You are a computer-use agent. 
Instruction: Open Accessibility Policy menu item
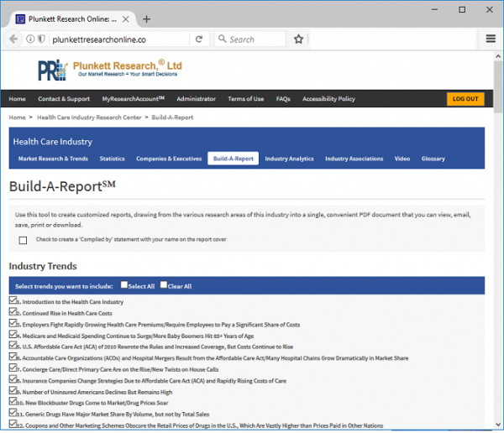(x=328, y=99)
